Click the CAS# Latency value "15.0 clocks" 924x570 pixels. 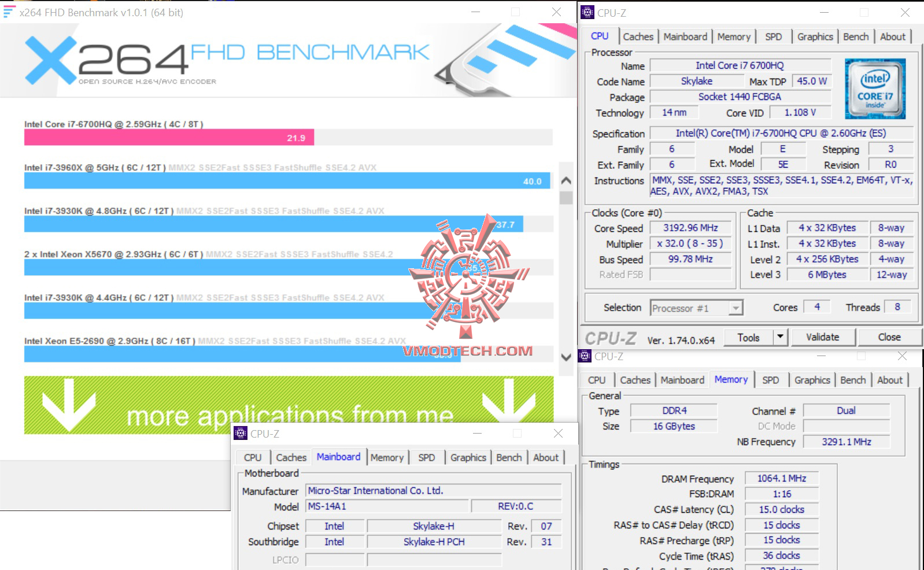click(782, 510)
